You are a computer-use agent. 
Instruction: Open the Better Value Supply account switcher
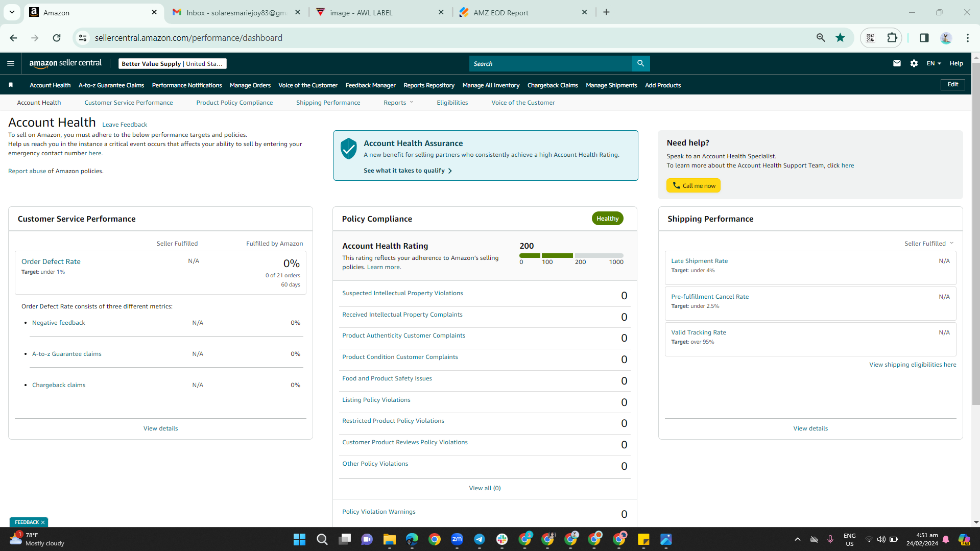(x=173, y=63)
